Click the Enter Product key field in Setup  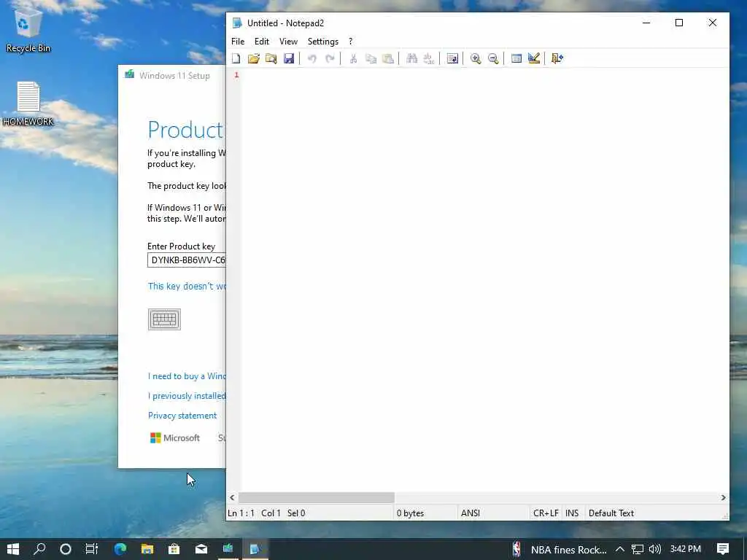click(186, 260)
